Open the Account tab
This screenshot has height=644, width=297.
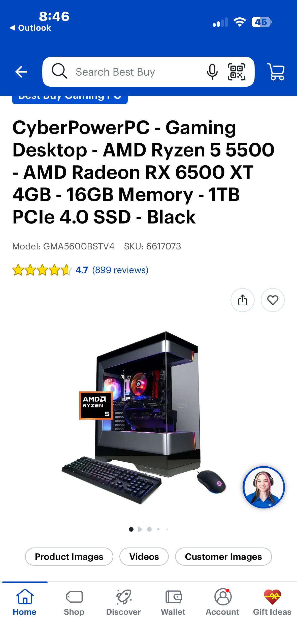(222, 602)
